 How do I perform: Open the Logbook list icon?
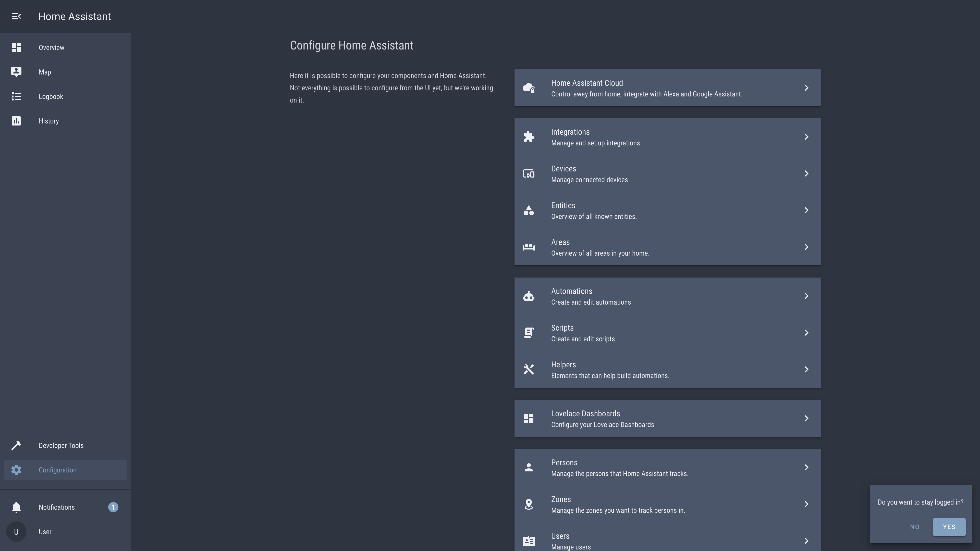[16, 97]
